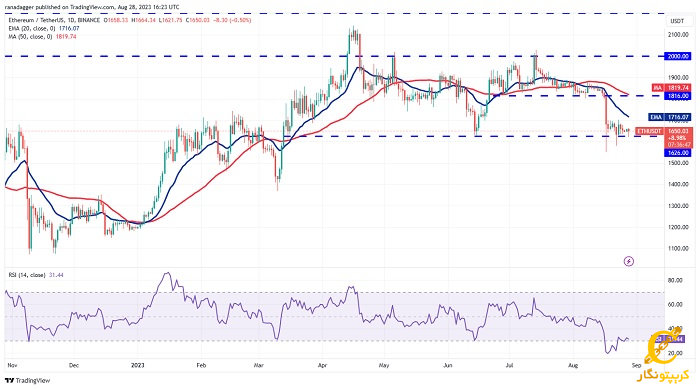Click the 80.00 RSI axis label

point(676,280)
